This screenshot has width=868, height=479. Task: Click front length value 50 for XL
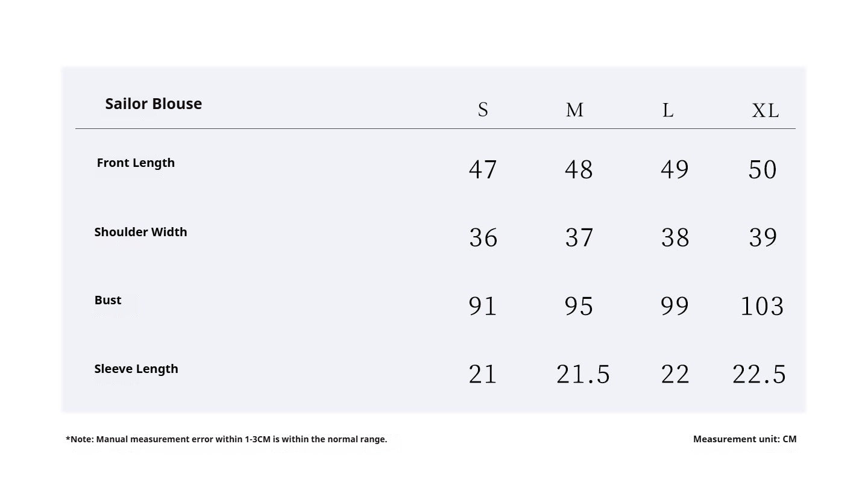763,169
